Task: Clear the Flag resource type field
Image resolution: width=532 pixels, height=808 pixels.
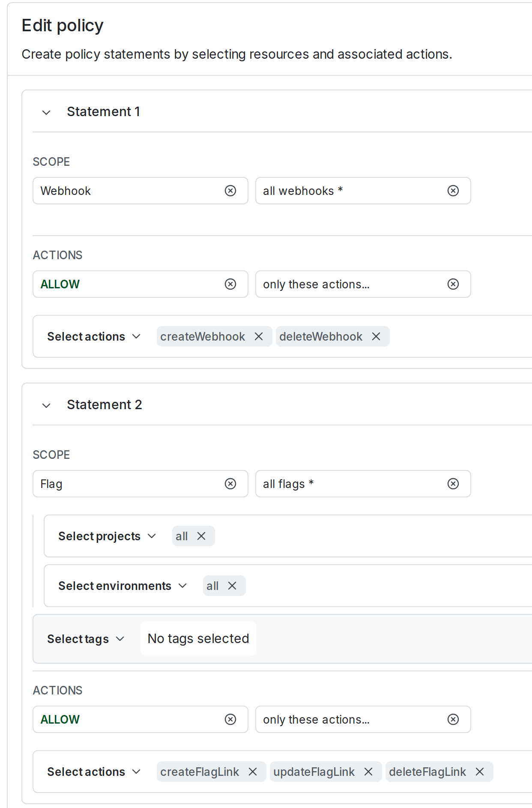Action: pos(230,484)
